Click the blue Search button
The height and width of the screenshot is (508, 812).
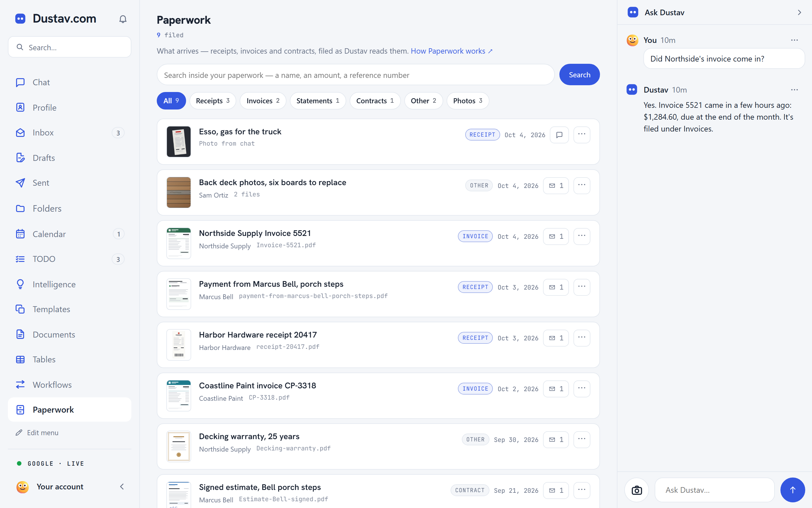tap(579, 75)
